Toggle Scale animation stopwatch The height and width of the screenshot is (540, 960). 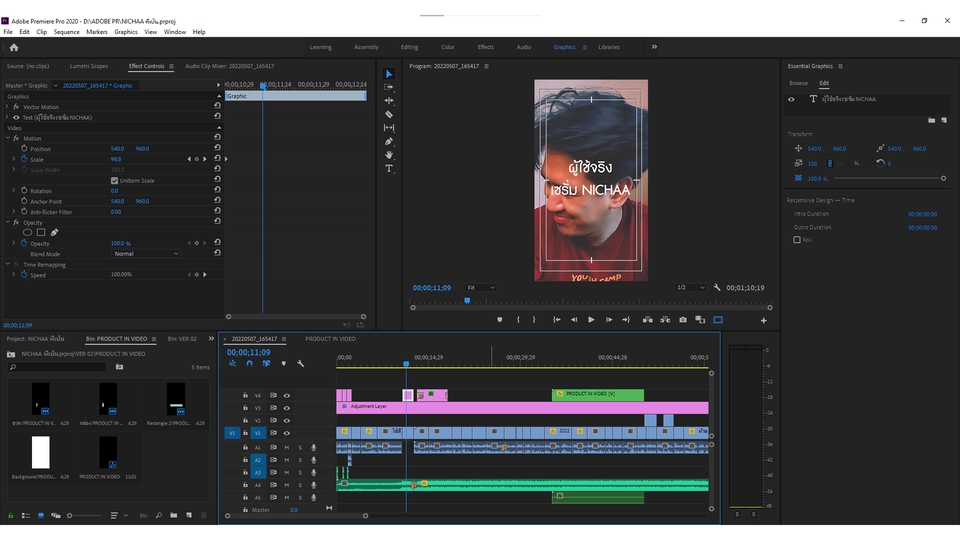click(24, 159)
